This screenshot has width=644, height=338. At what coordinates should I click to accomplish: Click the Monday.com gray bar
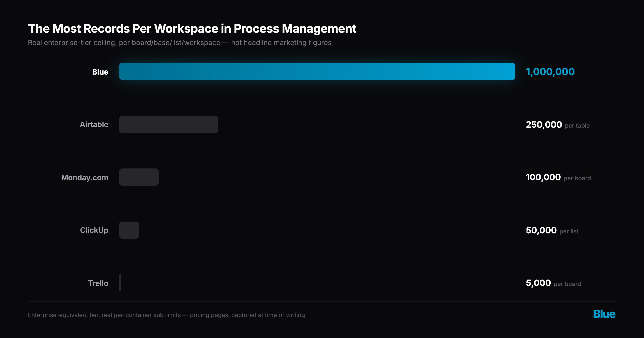click(x=139, y=177)
